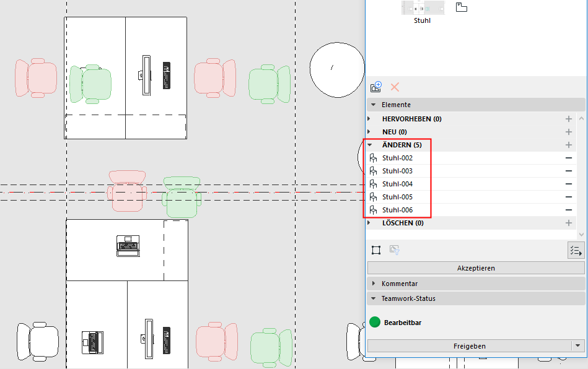Remove Stuhl-006 with its minus button
The image size is (588, 369).
569,210
